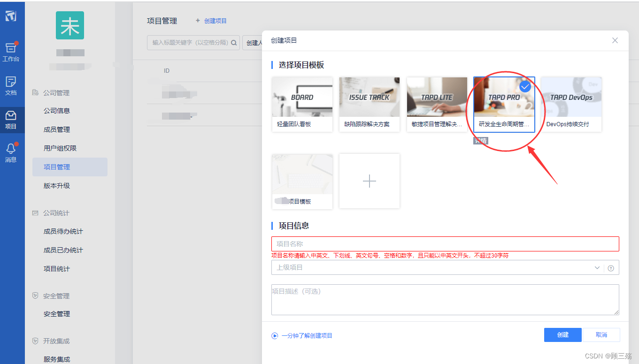Screen dimensions: 639x364
Task: Open 版本升级 in sidebar
Action: (57, 186)
